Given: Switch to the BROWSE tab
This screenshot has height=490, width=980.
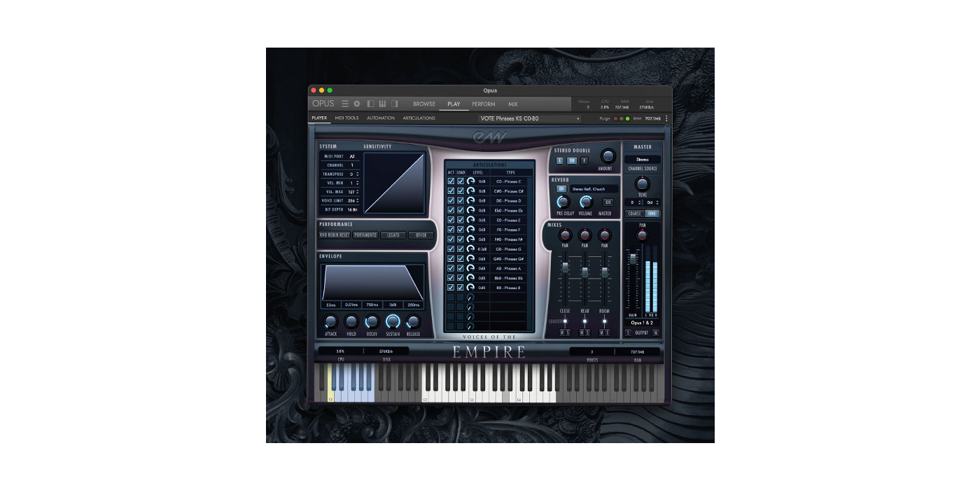Looking at the screenshot, I should (x=424, y=104).
